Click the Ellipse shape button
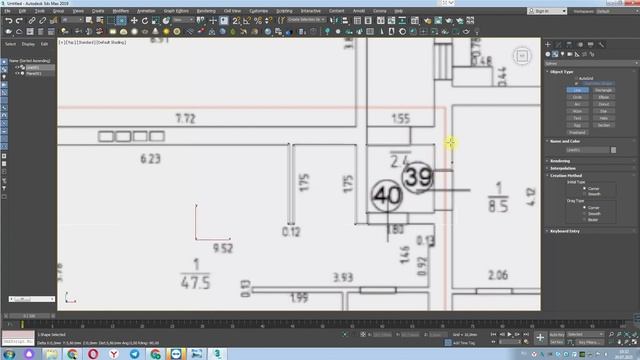640x360 pixels. click(603, 97)
